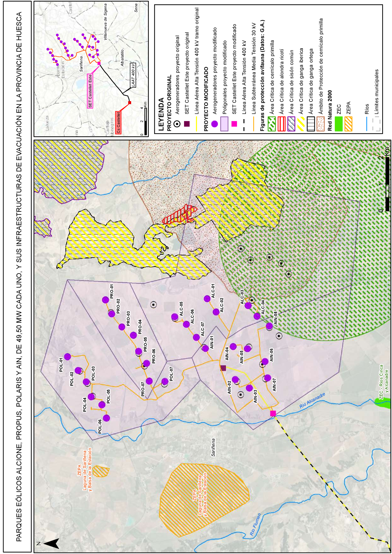Image resolution: width=392 pixels, height=554 pixels.
Task: Click legend orange line for Línea Subterránea 30 kV
Action: point(254,124)
